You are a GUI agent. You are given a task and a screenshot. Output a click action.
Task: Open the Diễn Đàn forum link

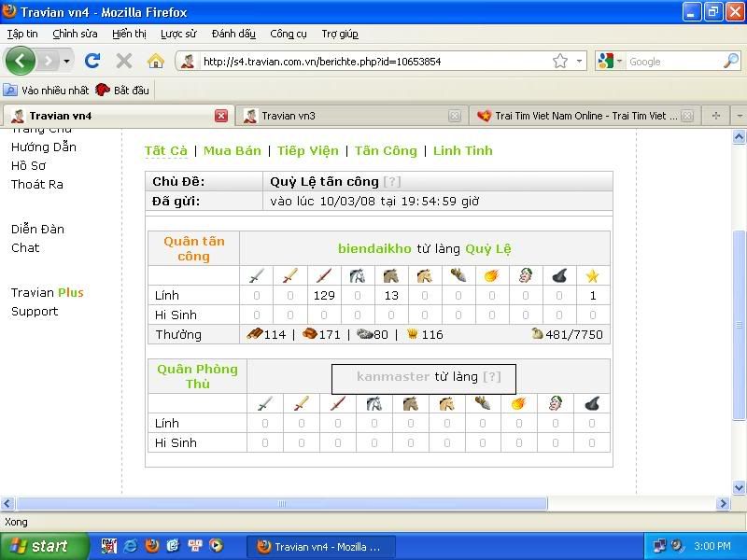point(37,229)
